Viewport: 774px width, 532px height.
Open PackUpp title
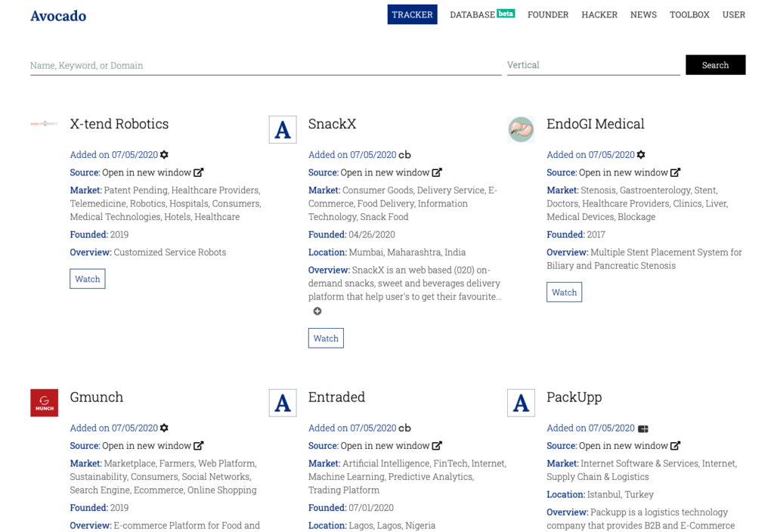tap(574, 397)
